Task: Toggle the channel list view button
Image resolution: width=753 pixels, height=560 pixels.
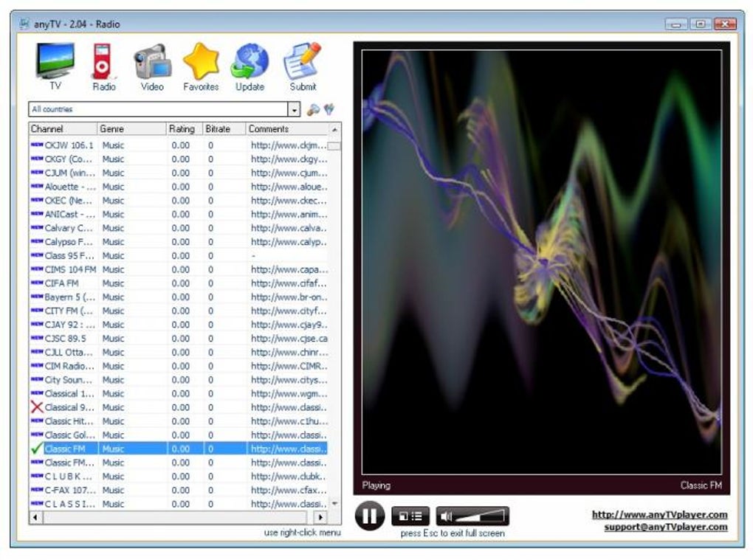Action: pyautogui.click(x=410, y=516)
